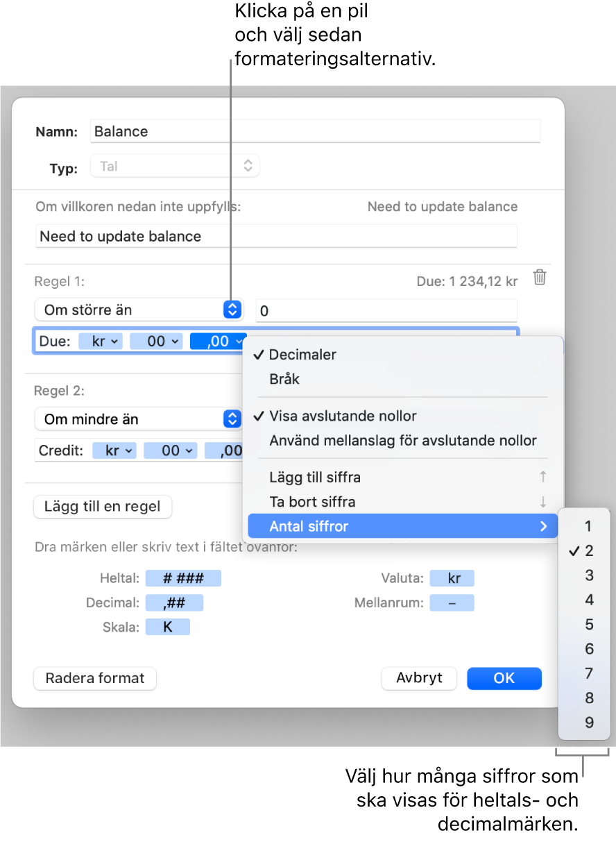
Task: Click the Avbryt button
Action: 419,678
